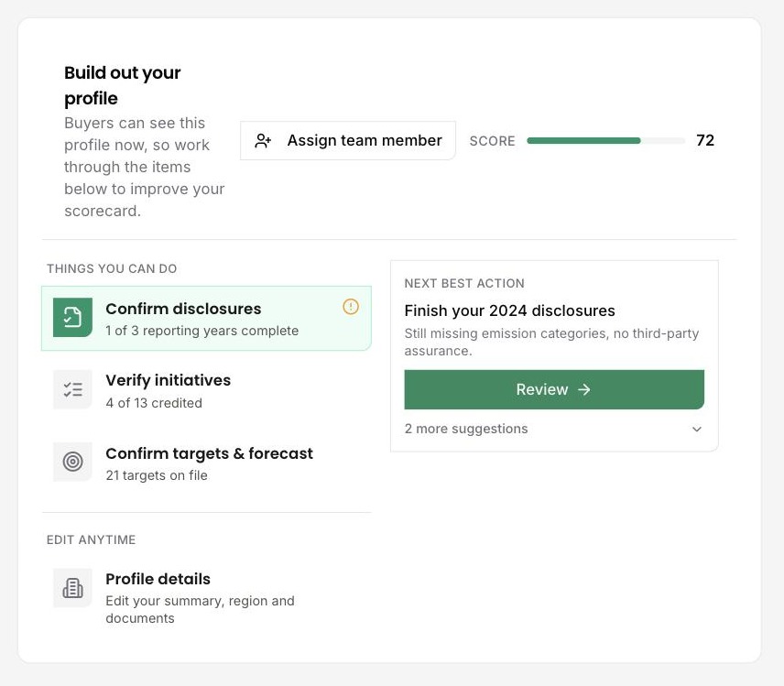The height and width of the screenshot is (686, 784).
Task: Open Confirm targets & forecast item
Action: pyautogui.click(x=206, y=463)
